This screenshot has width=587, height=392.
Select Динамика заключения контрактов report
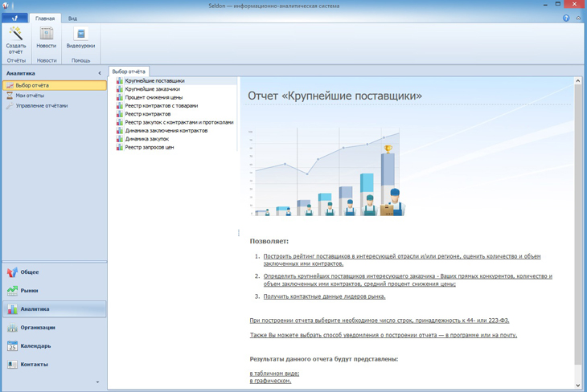click(166, 131)
